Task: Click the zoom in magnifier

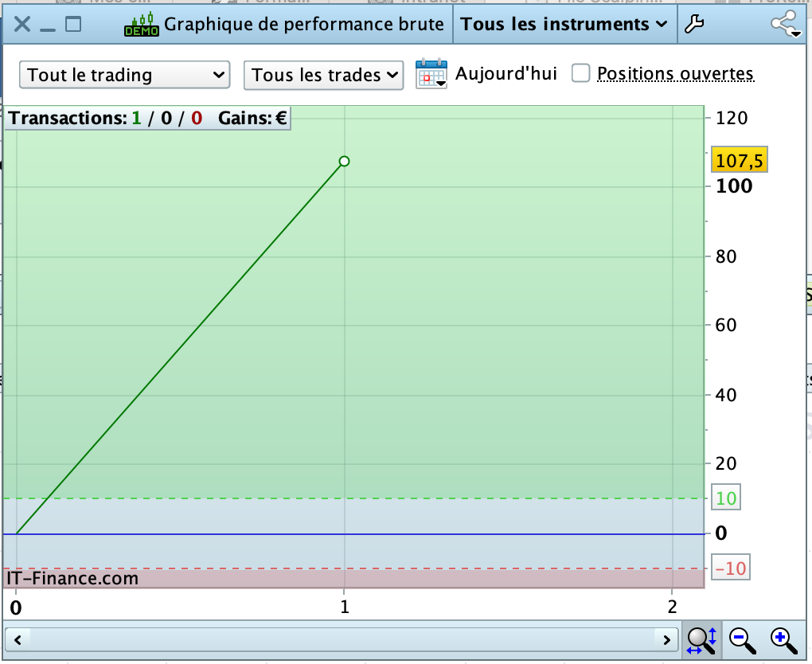Action: pos(783,640)
